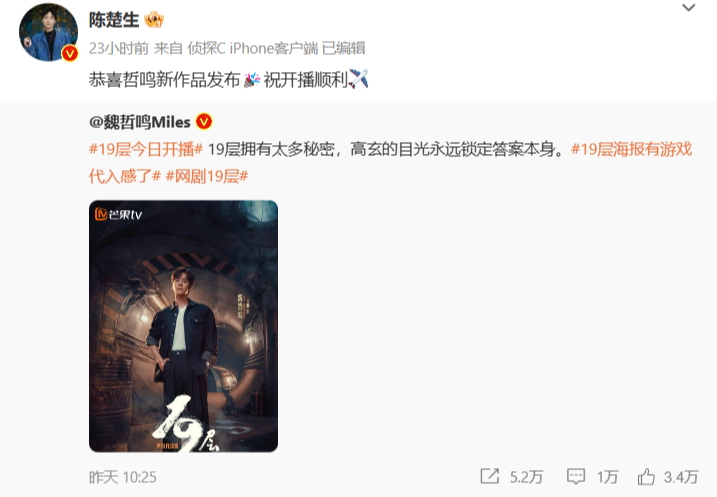This screenshot has height=497, width=717.
Task: Click the orange verified V badge on avatar
Action: tap(70, 53)
